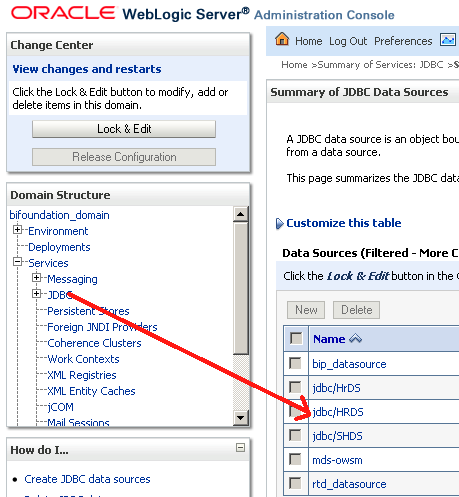Image resolution: width=459 pixels, height=497 pixels.
Task: Select XML Registries tree item
Action: (82, 375)
